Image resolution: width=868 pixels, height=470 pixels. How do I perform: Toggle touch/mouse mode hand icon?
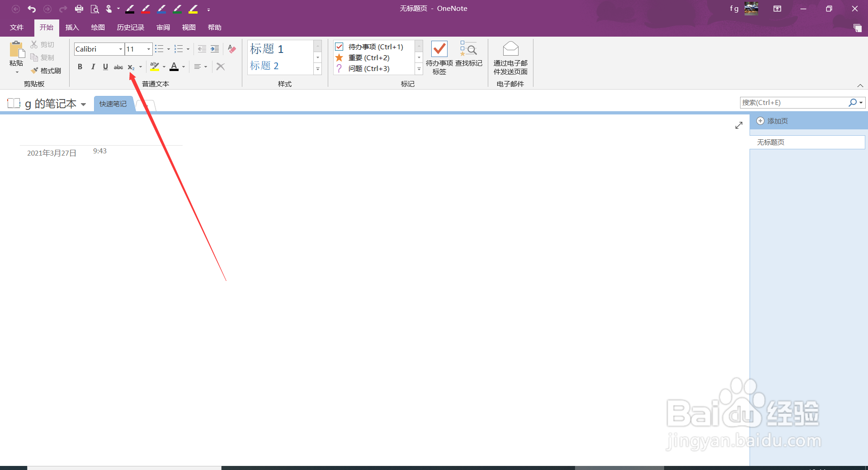point(109,9)
